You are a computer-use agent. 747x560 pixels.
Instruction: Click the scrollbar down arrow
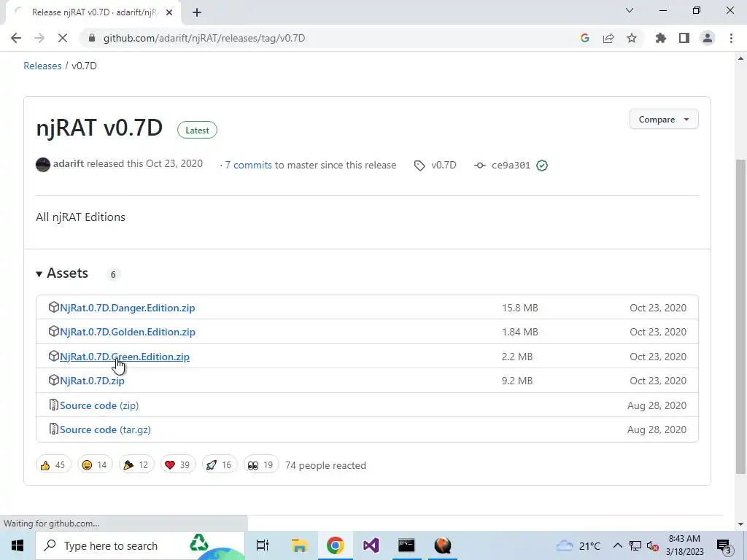coord(740,524)
